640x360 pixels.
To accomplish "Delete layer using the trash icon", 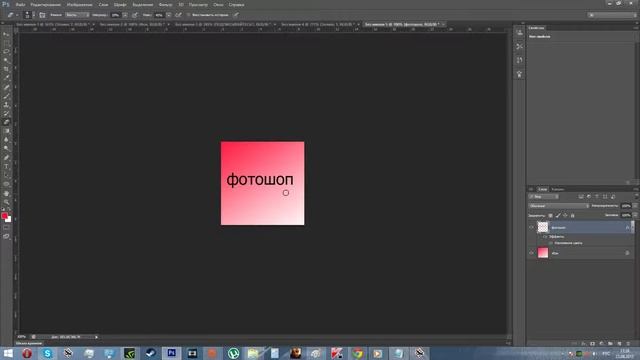I will coord(628,344).
